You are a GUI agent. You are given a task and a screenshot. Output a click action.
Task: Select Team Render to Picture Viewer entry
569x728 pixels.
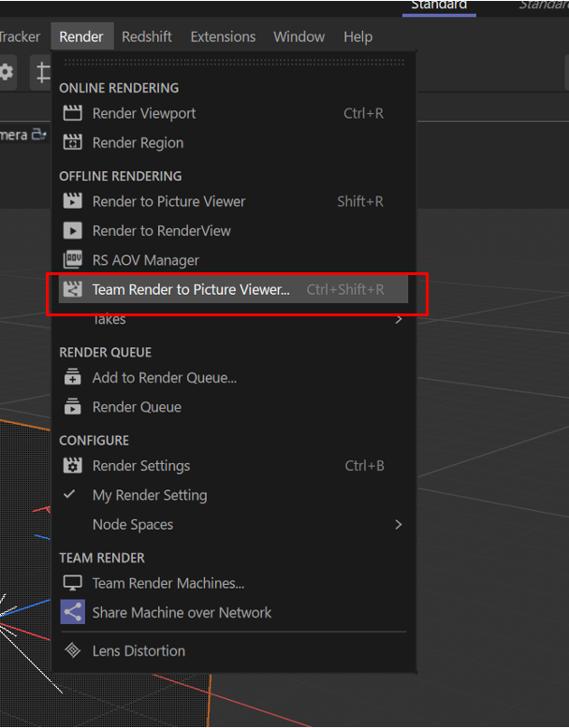point(233,289)
